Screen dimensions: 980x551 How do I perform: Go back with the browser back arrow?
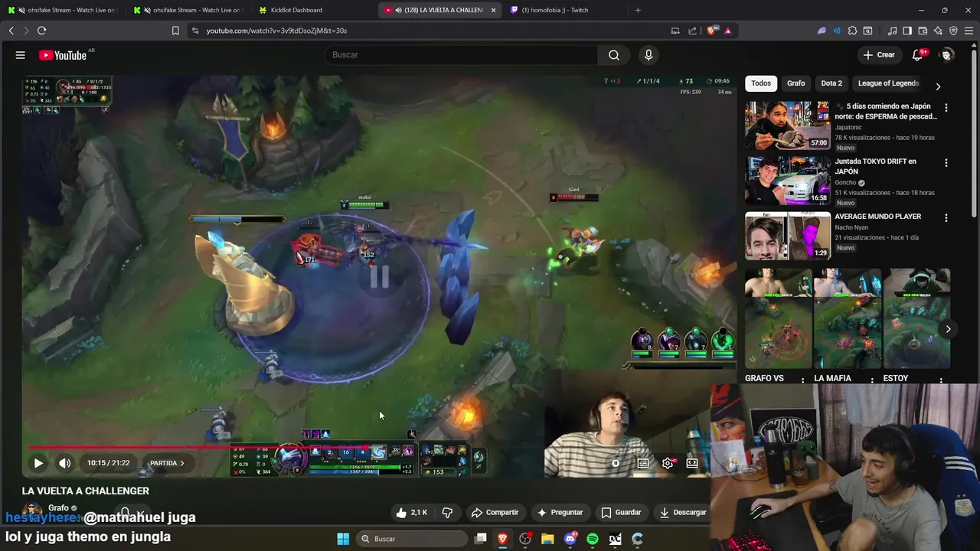click(x=11, y=31)
